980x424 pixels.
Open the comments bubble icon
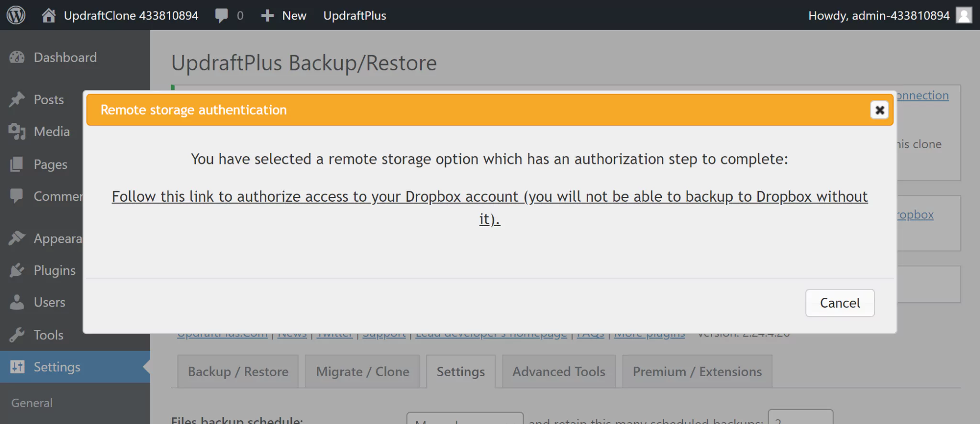click(221, 15)
